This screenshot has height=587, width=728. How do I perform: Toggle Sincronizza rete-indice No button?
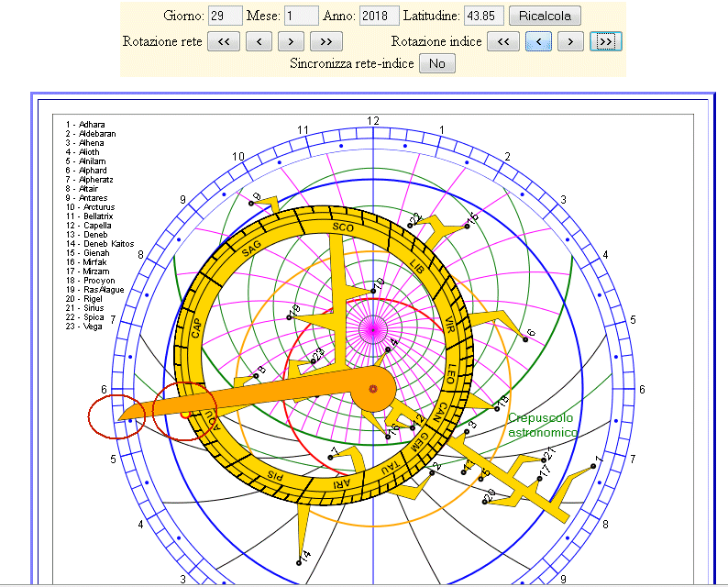(437, 63)
